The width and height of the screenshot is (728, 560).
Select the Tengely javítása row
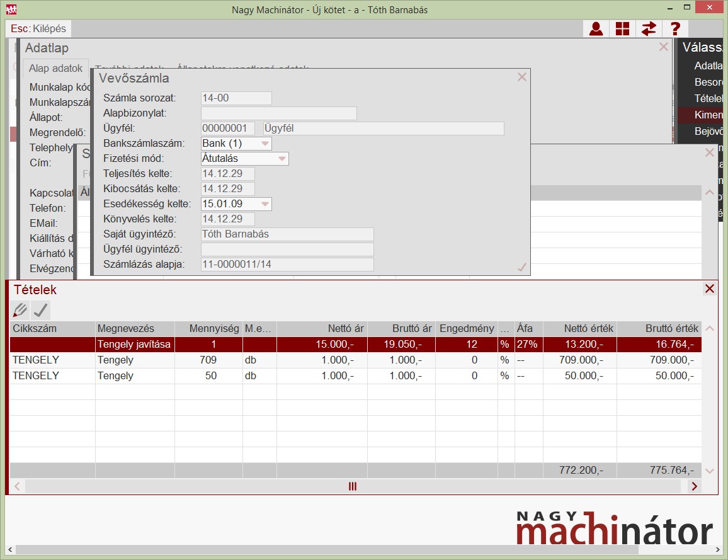[x=135, y=345]
